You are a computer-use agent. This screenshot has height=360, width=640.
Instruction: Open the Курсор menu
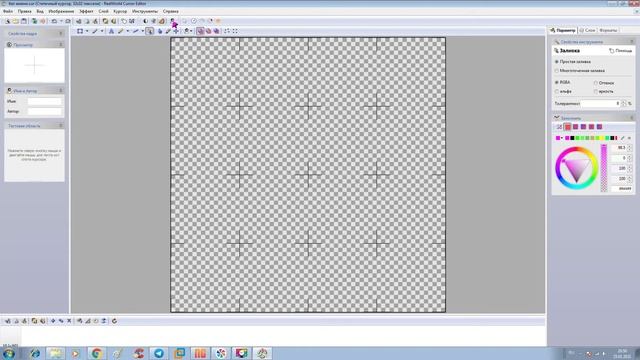coord(120,11)
